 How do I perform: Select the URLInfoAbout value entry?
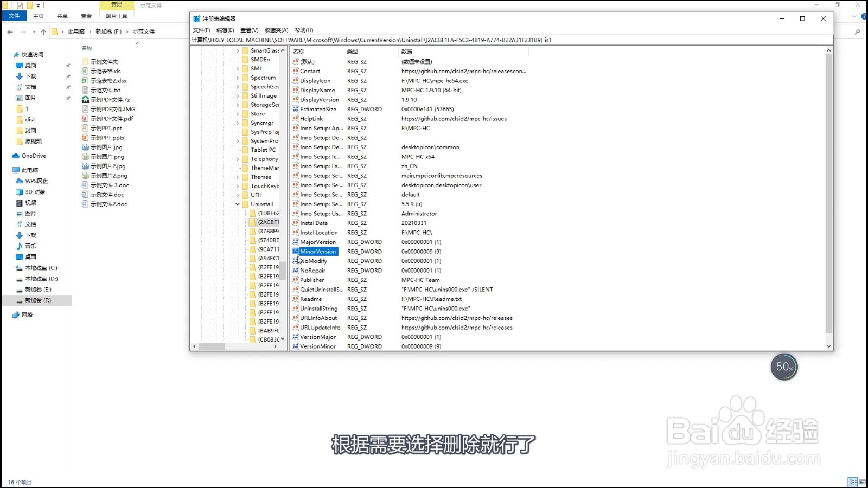pyautogui.click(x=318, y=318)
